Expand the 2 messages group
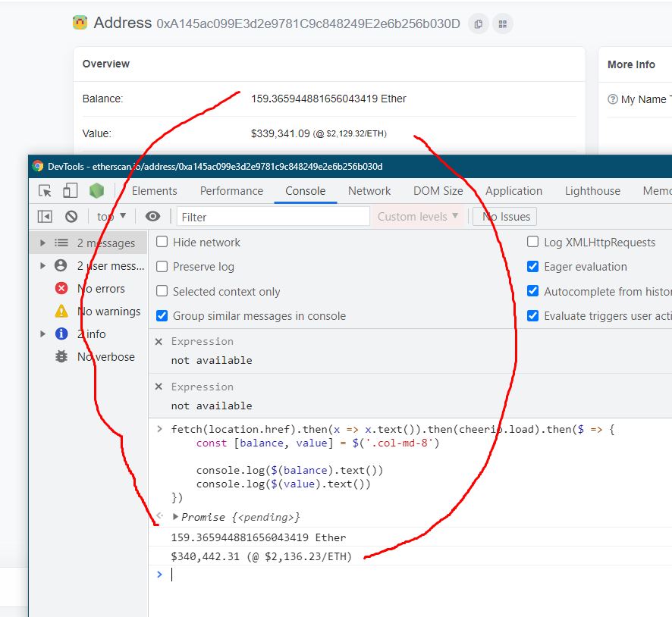 click(42, 243)
